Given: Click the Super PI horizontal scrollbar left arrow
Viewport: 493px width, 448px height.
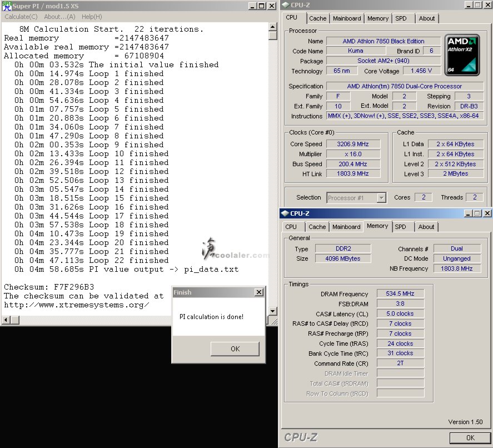Looking at the screenshot, I should tap(6, 320).
